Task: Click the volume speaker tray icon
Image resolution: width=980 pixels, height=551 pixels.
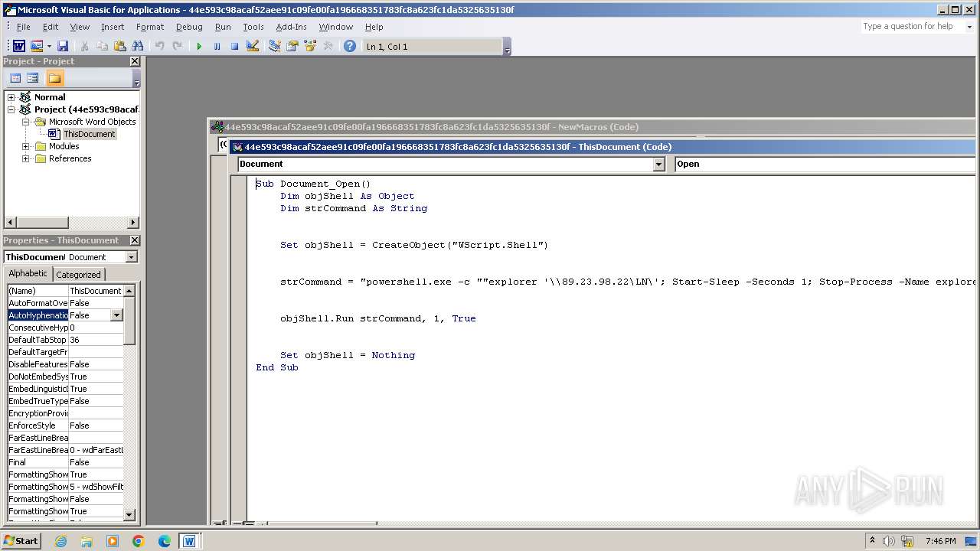Action: [888, 541]
